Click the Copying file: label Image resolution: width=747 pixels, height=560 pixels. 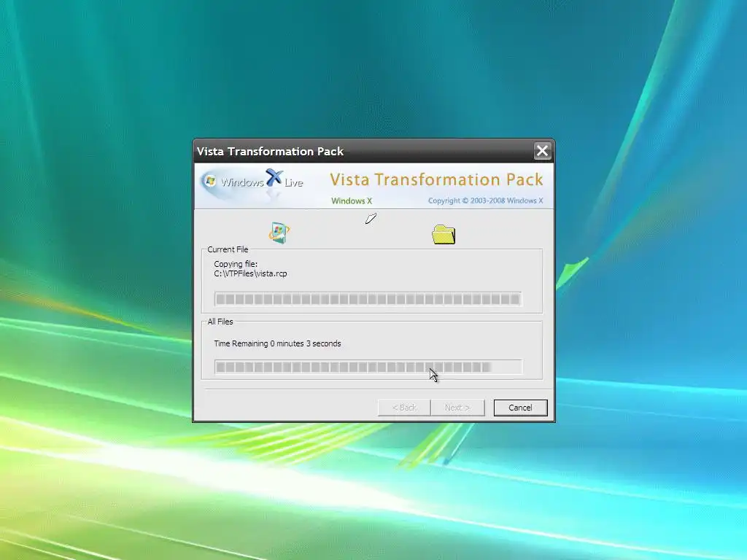[236, 264]
